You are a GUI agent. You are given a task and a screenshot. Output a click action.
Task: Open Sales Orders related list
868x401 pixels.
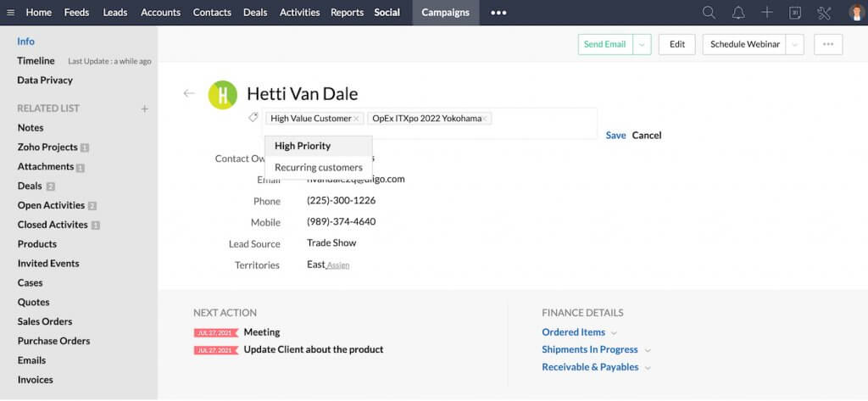click(45, 322)
